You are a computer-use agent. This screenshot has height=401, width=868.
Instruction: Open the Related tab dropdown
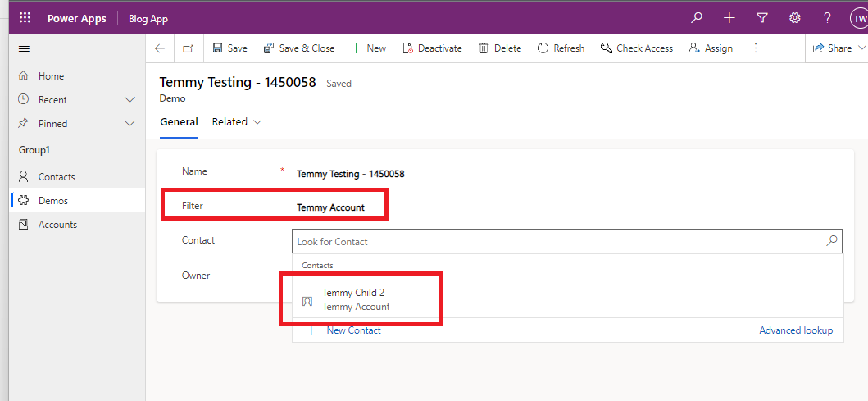click(x=237, y=122)
